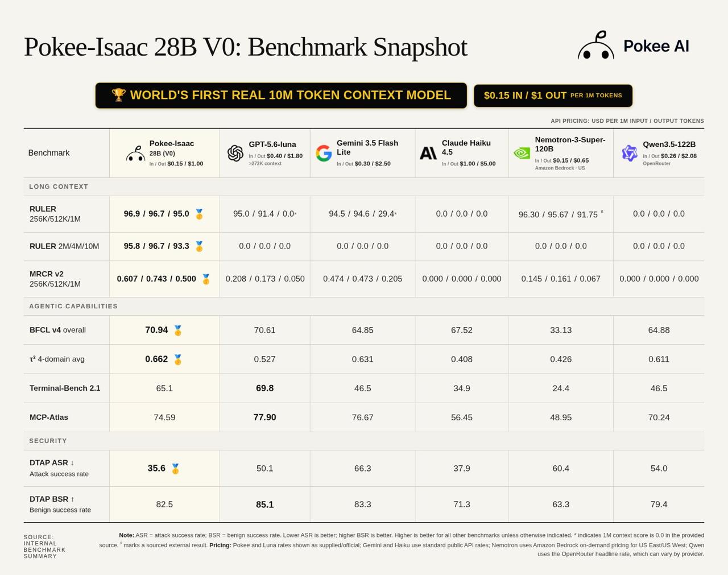Click the Nemotron BFCL score 33.13
Viewport: 728px width, 575px height.
(x=561, y=330)
